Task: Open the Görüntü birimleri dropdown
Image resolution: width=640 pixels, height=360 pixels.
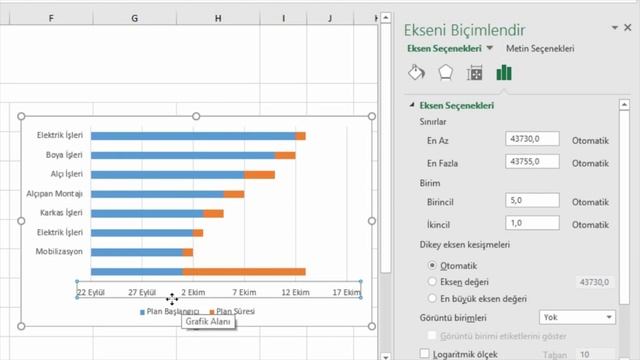Action: pyautogui.click(x=577, y=317)
